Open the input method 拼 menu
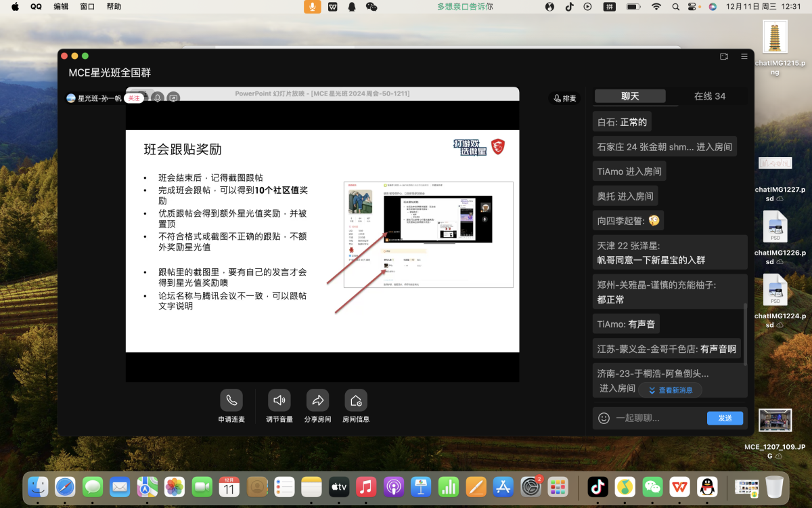The width and height of the screenshot is (812, 508). (x=609, y=6)
